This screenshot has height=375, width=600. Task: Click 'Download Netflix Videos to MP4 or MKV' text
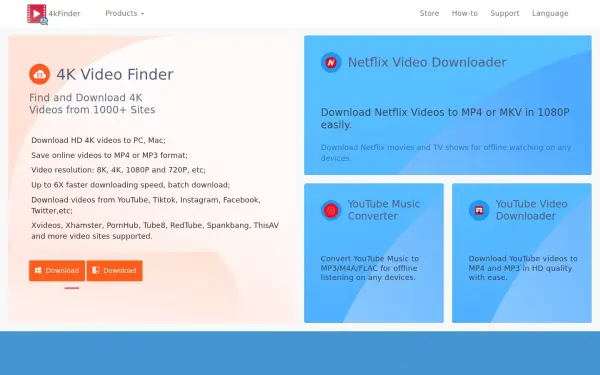445,119
